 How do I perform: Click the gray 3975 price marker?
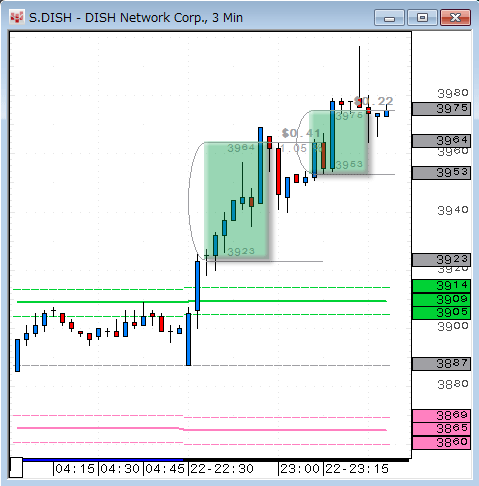click(x=441, y=109)
